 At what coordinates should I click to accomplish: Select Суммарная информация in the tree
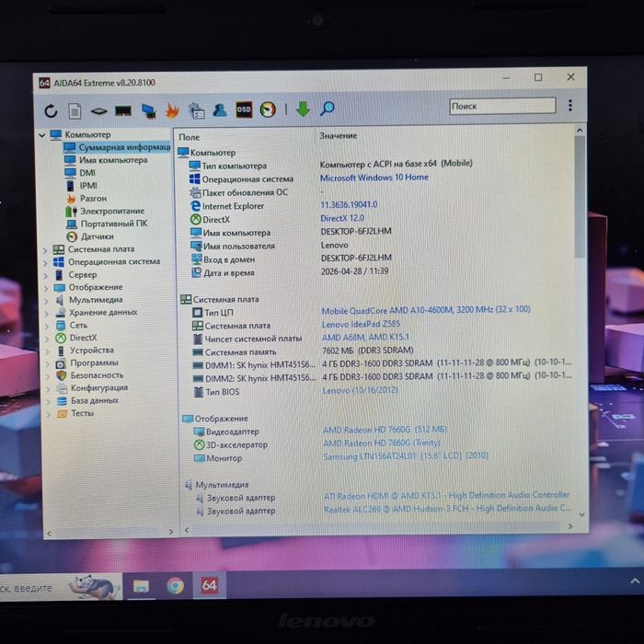[x=117, y=147]
